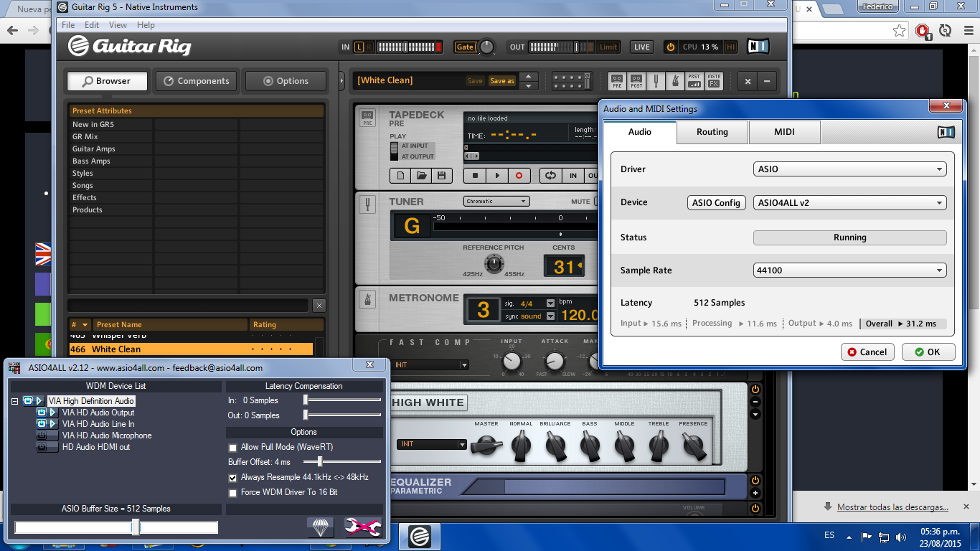Collapse all rack components minus button

point(767,81)
